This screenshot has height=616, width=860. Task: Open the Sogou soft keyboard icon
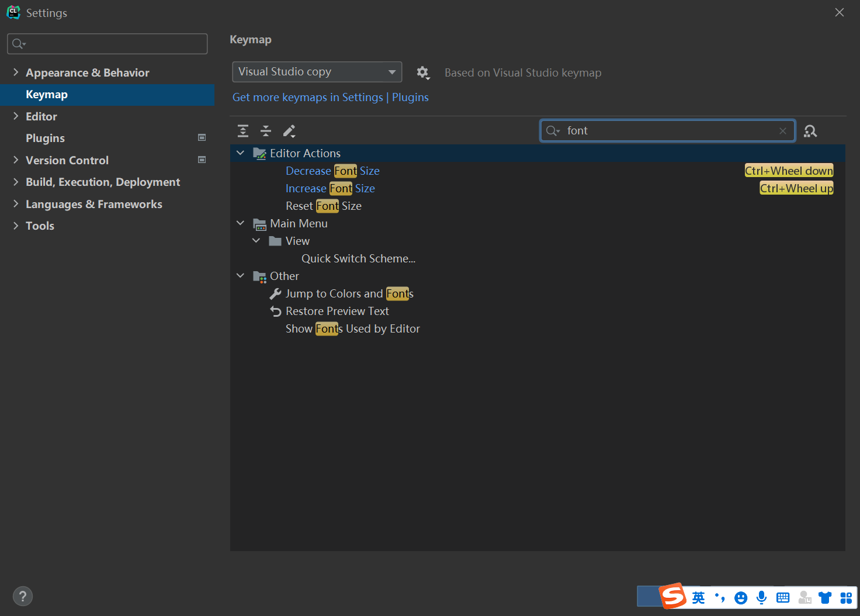783,597
